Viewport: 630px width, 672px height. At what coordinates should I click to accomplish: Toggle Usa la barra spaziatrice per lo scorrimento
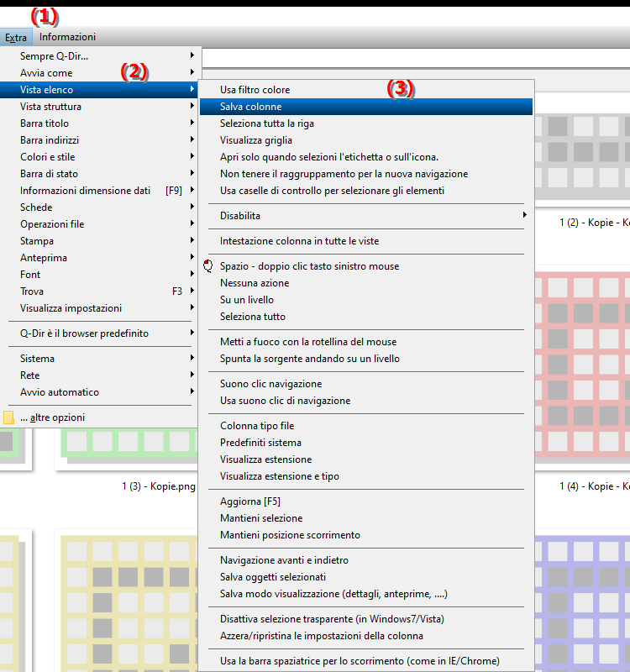pyautogui.click(x=366, y=661)
